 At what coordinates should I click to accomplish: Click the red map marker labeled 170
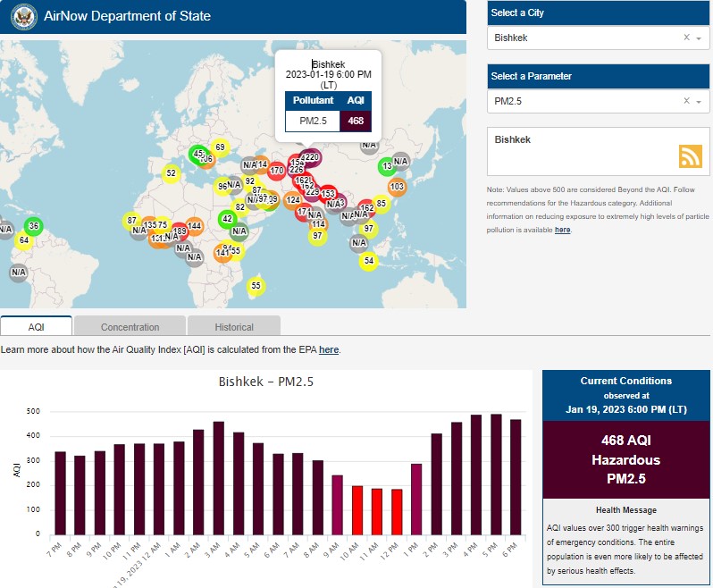pos(277,171)
